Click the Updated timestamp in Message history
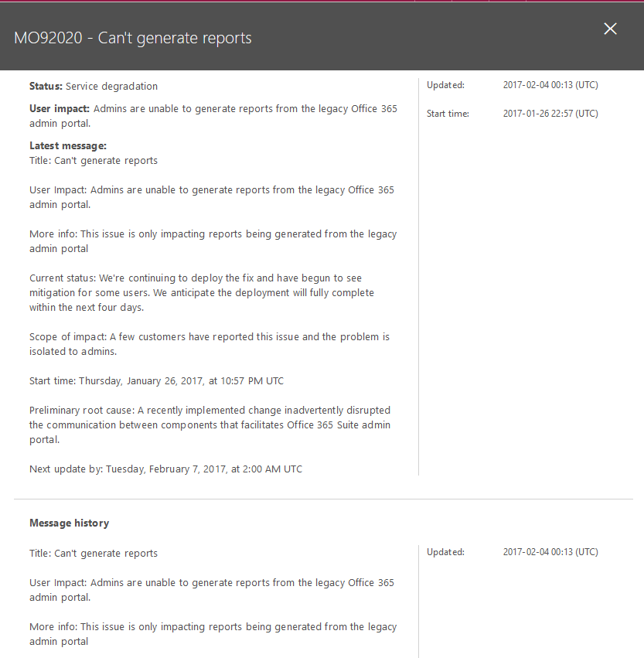 click(x=550, y=551)
